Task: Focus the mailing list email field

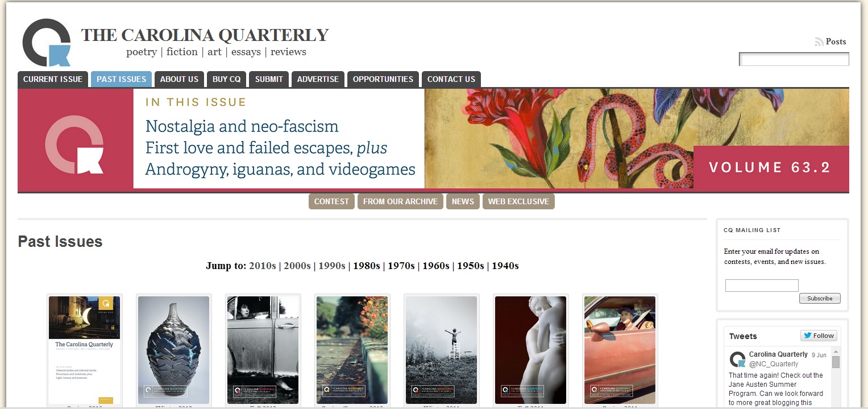Action: pos(762,286)
